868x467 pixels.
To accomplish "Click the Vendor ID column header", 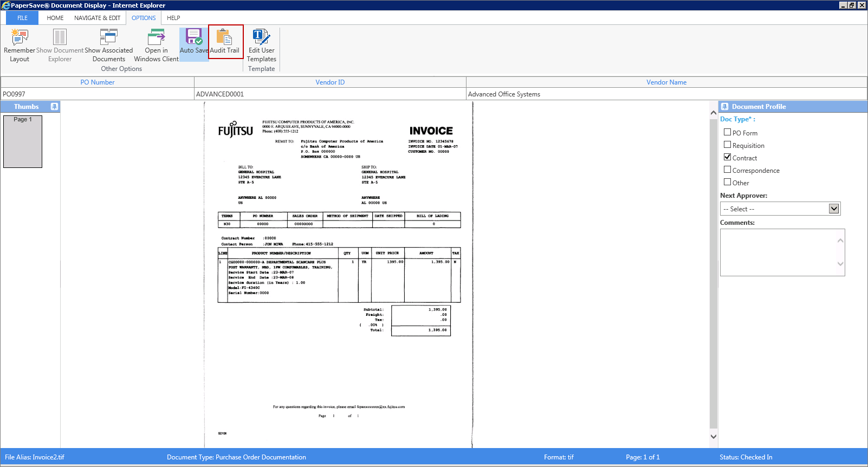I will [330, 82].
